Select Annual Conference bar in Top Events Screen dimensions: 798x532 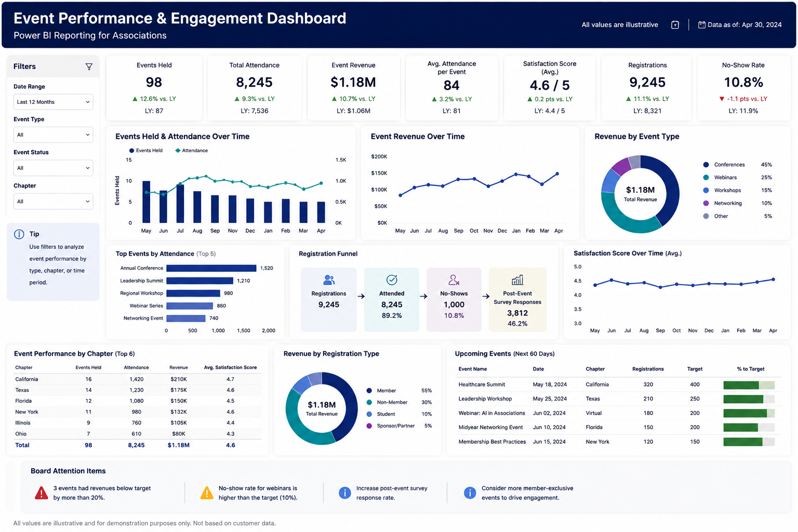coord(211,268)
